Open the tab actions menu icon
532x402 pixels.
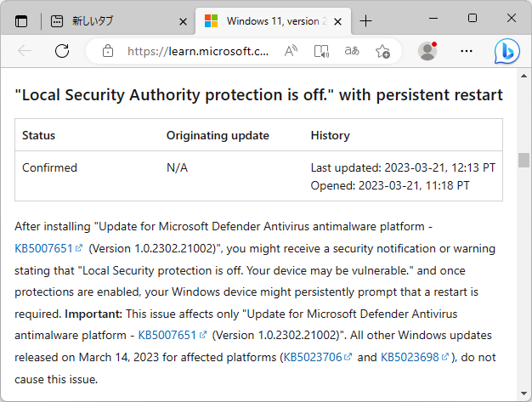point(21,20)
